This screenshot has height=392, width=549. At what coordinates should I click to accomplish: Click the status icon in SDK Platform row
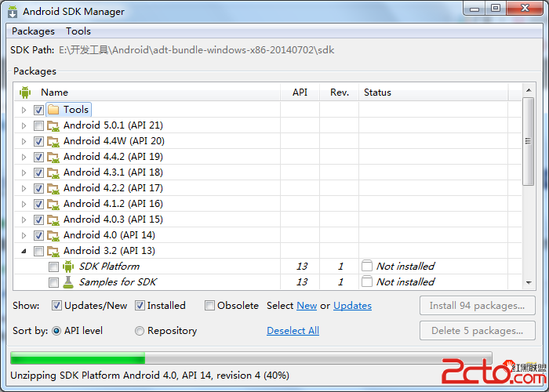tap(367, 266)
